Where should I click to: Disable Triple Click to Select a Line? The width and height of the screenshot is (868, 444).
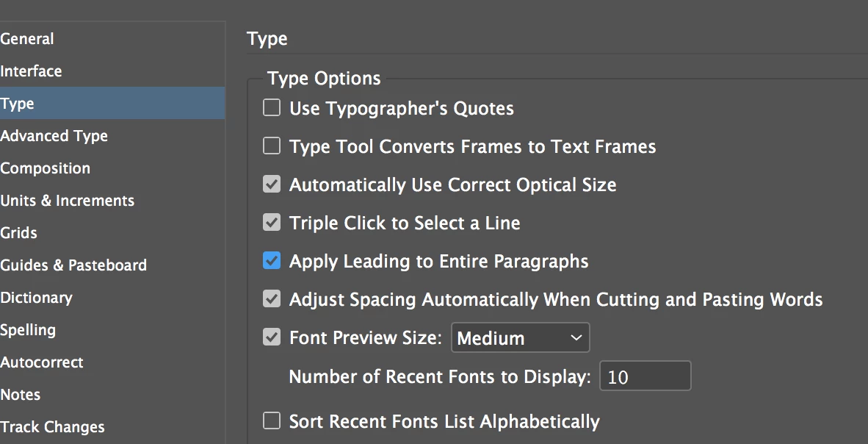[272, 222]
